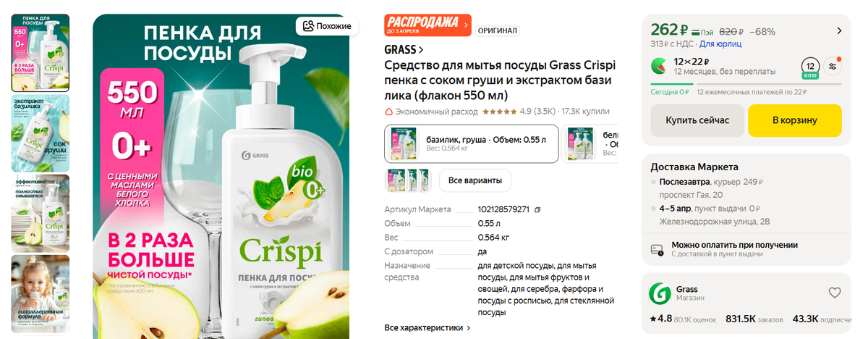Choose the second partially visible variant card
868x339 pixels.
(592, 143)
